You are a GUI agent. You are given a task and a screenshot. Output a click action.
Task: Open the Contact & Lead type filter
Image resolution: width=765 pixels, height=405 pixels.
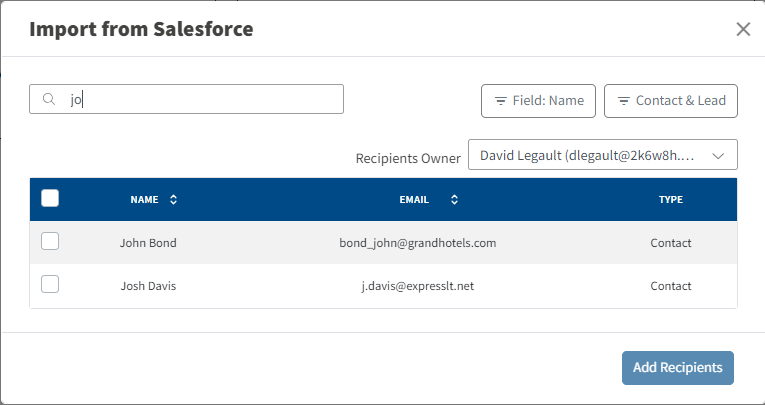click(x=671, y=101)
